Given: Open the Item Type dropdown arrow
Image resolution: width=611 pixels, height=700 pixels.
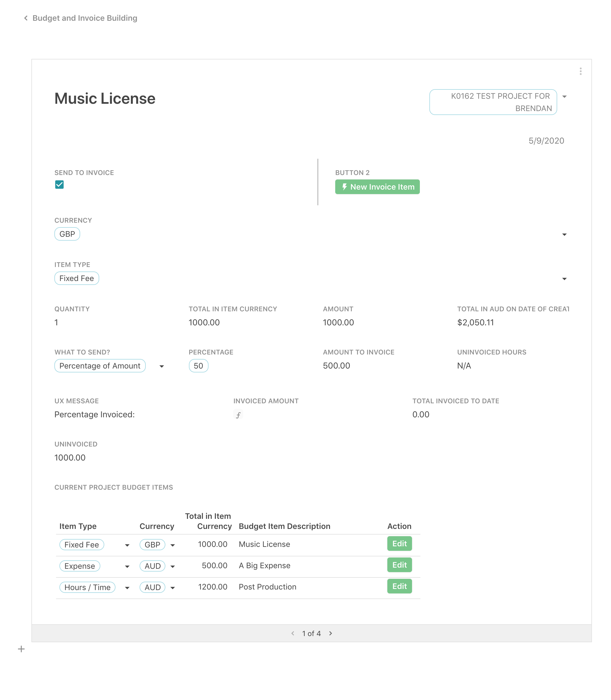Looking at the screenshot, I should 564,279.
